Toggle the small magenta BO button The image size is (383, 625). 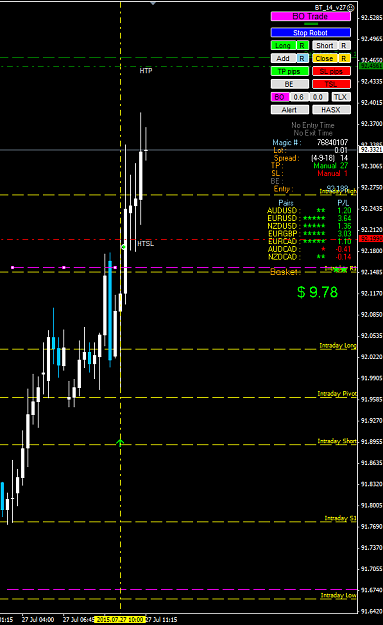tap(280, 97)
